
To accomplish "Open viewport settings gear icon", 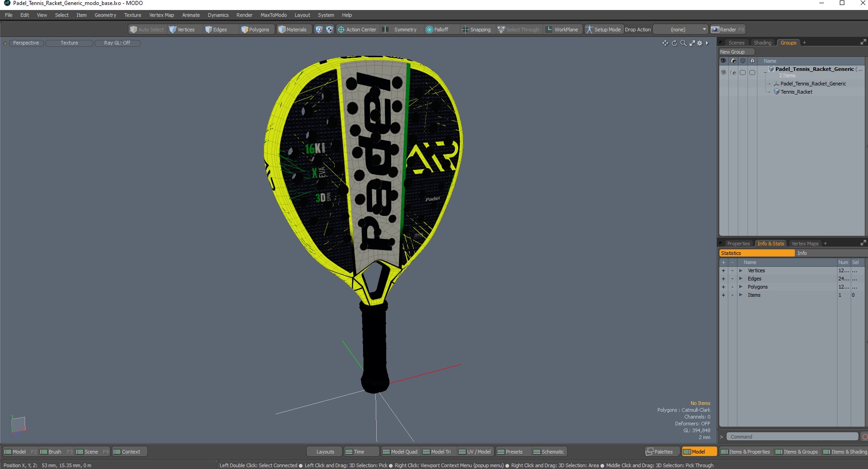I will [x=700, y=43].
